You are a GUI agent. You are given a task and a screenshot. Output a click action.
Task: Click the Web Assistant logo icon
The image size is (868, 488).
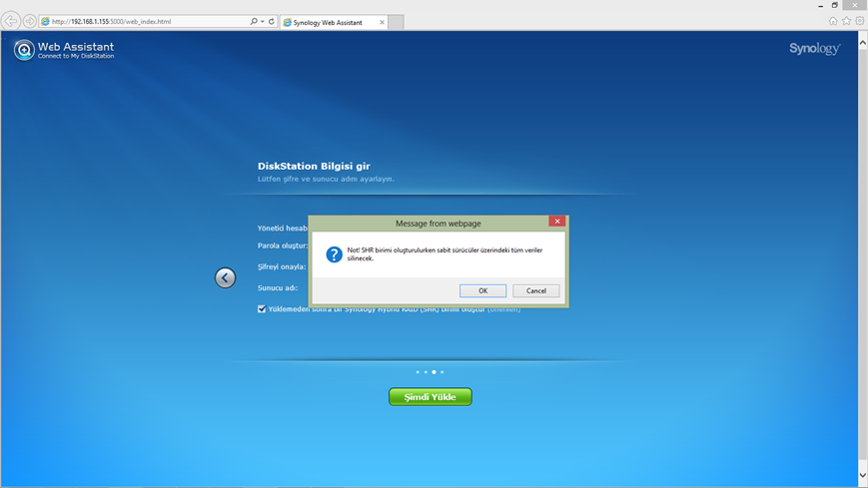(x=24, y=50)
